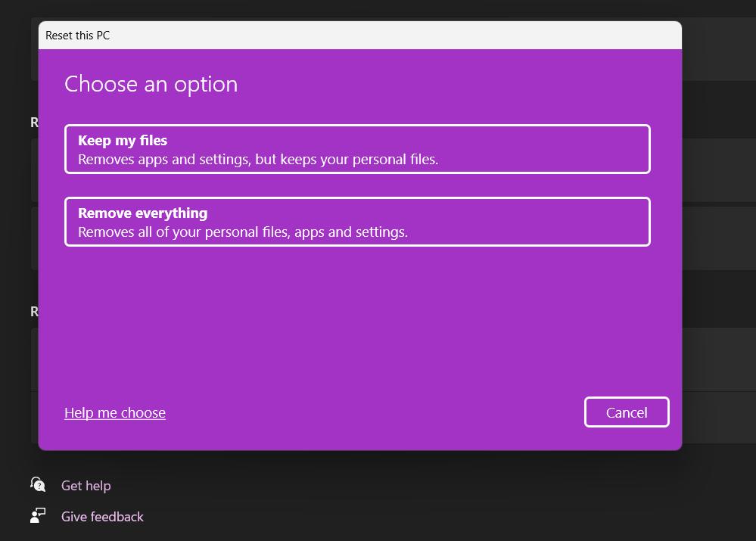Open Give feedback from the bottom panel

(x=102, y=516)
